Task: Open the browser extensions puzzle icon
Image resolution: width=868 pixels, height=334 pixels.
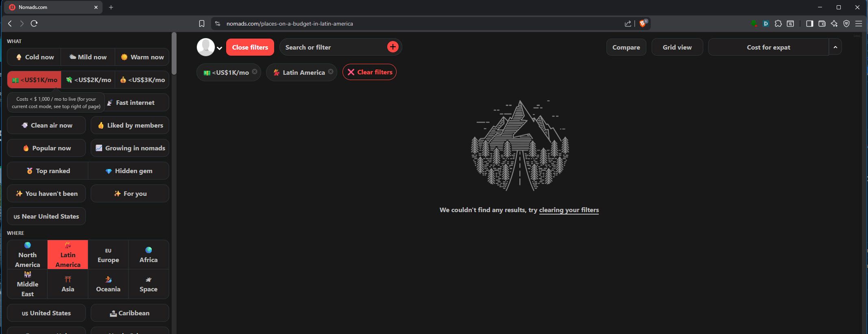Action: point(778,24)
